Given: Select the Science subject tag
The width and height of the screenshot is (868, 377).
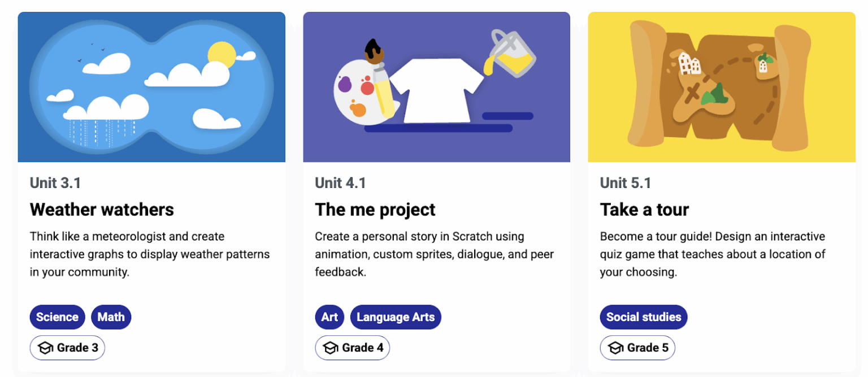Looking at the screenshot, I should [57, 317].
